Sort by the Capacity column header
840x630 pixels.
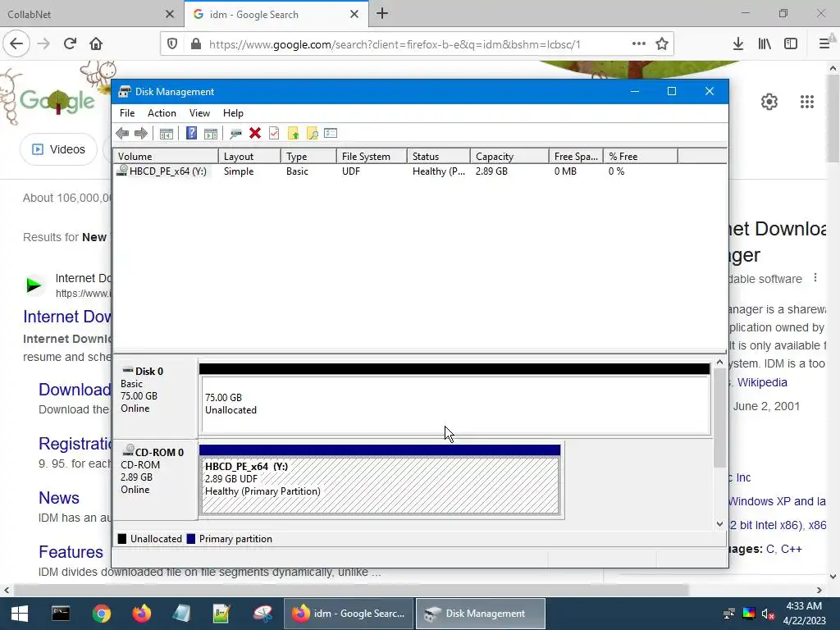[x=509, y=157]
